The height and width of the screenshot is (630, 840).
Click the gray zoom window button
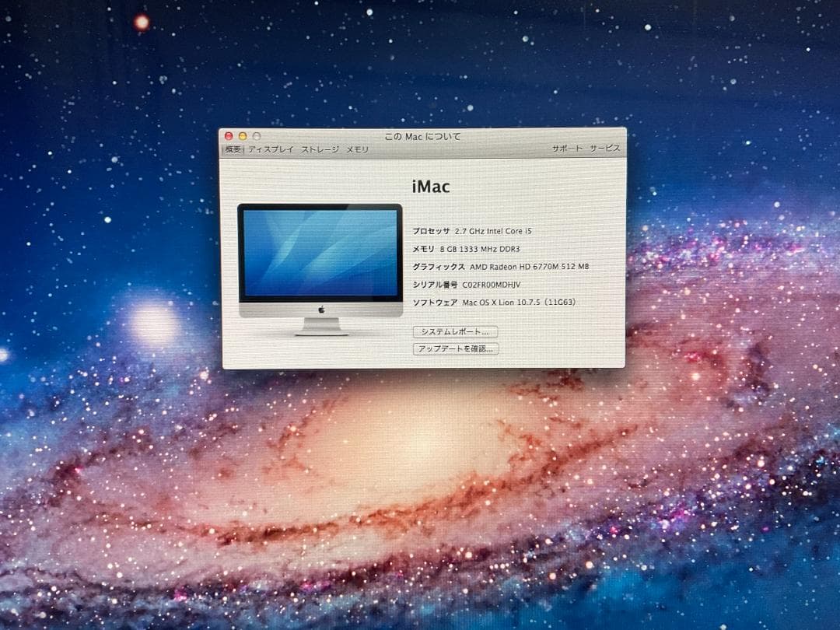coord(257,136)
